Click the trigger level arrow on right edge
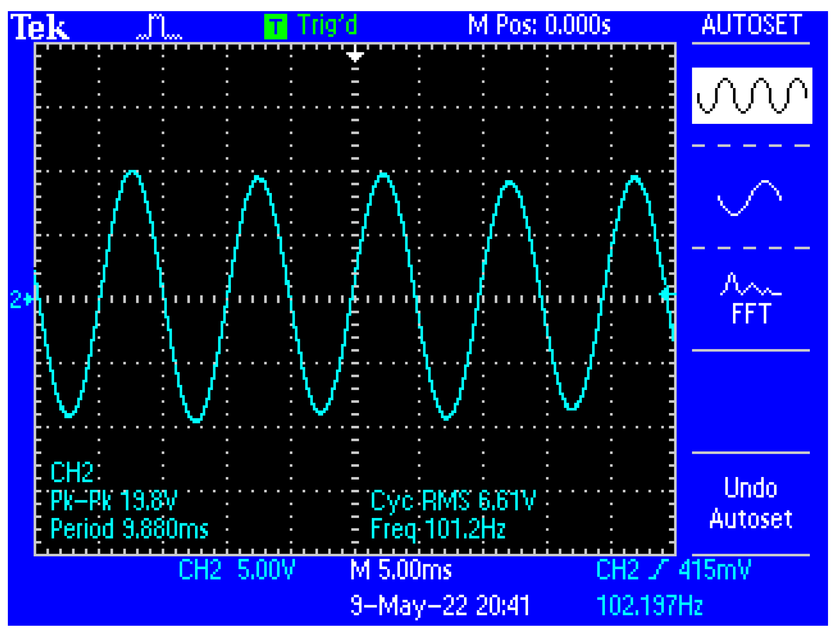Screen dimensions: 840x634 667,294
